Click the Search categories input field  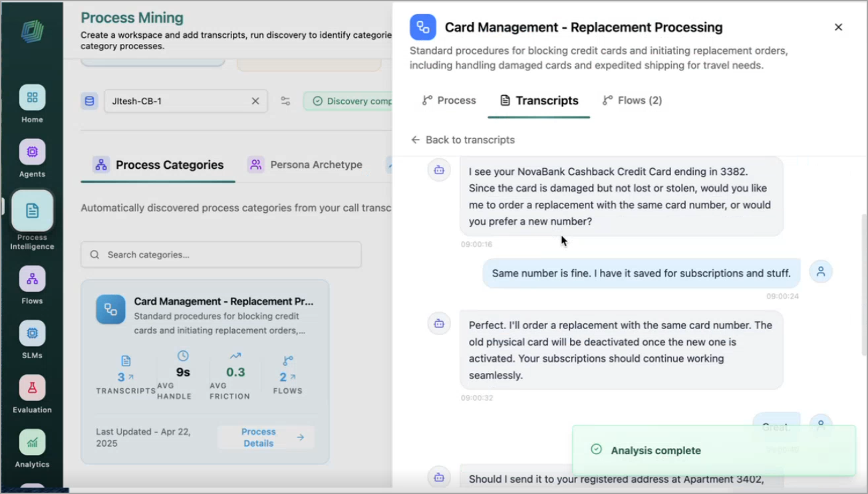221,255
